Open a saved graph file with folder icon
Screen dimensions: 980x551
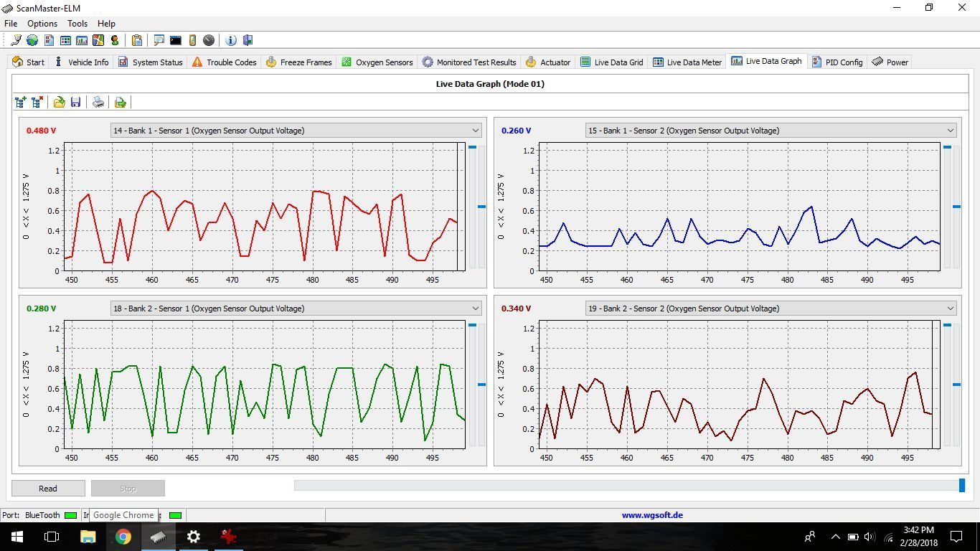pyautogui.click(x=59, y=103)
